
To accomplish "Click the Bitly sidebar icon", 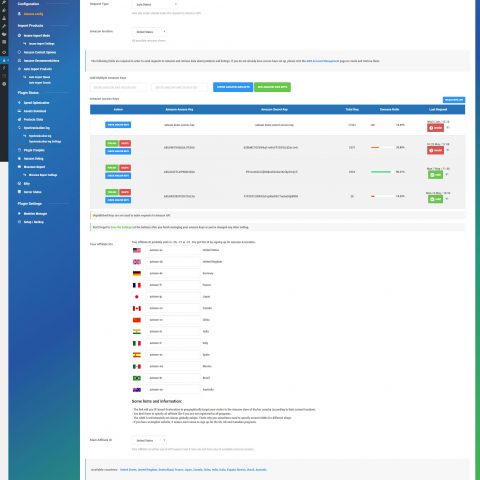I will (x=19, y=183).
